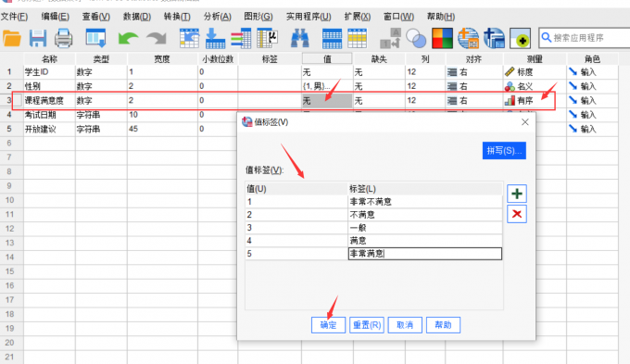Open the 图形(G) menu
Viewport: 630px width, 364px height.
(x=258, y=17)
